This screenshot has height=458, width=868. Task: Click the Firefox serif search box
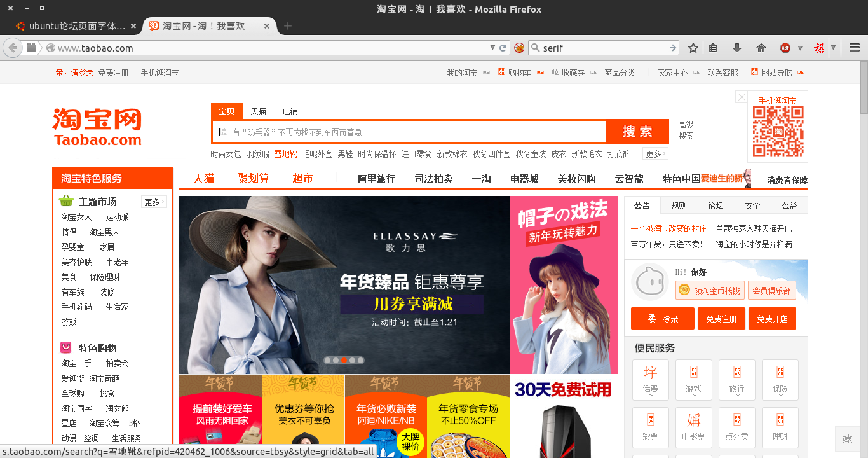pyautogui.click(x=603, y=48)
